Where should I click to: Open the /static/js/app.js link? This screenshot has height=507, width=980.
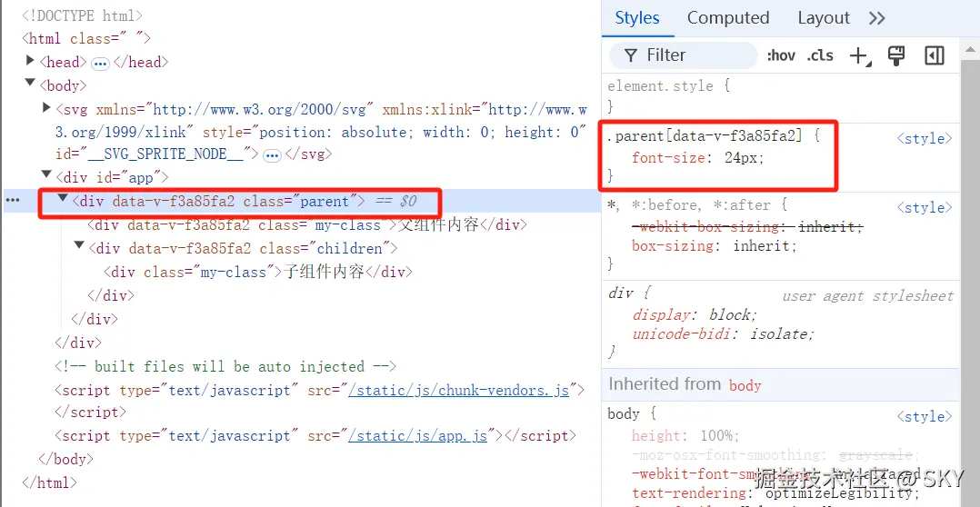point(418,436)
